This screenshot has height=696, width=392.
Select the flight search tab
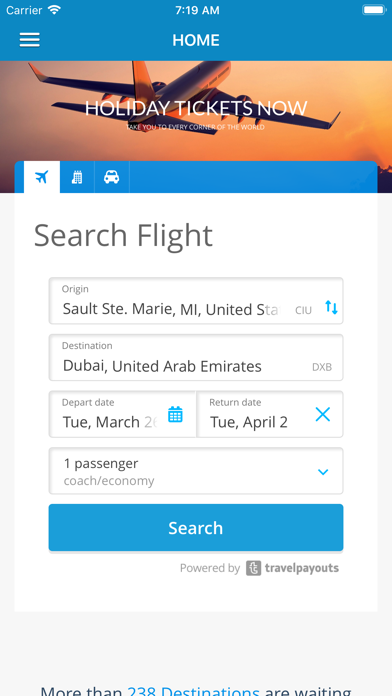pyautogui.click(x=42, y=177)
